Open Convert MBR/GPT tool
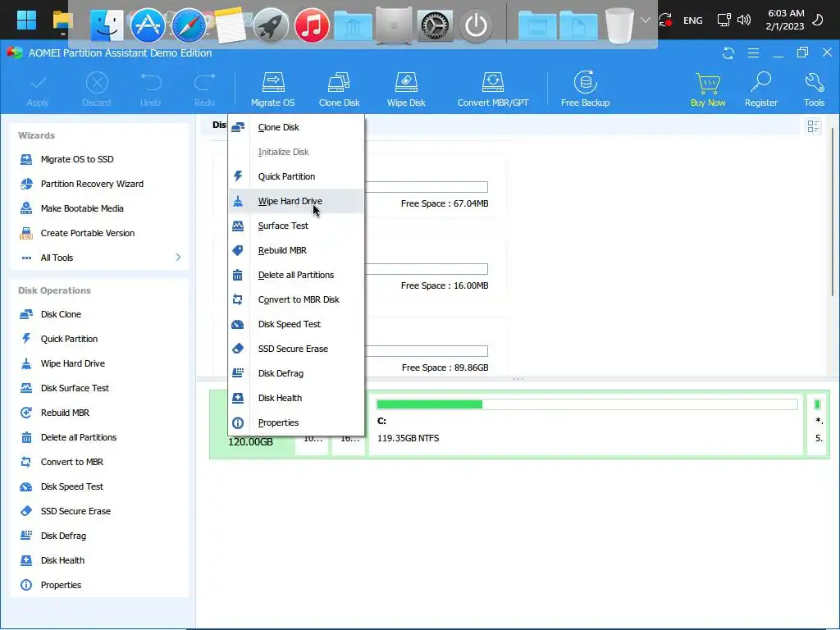 pos(493,89)
